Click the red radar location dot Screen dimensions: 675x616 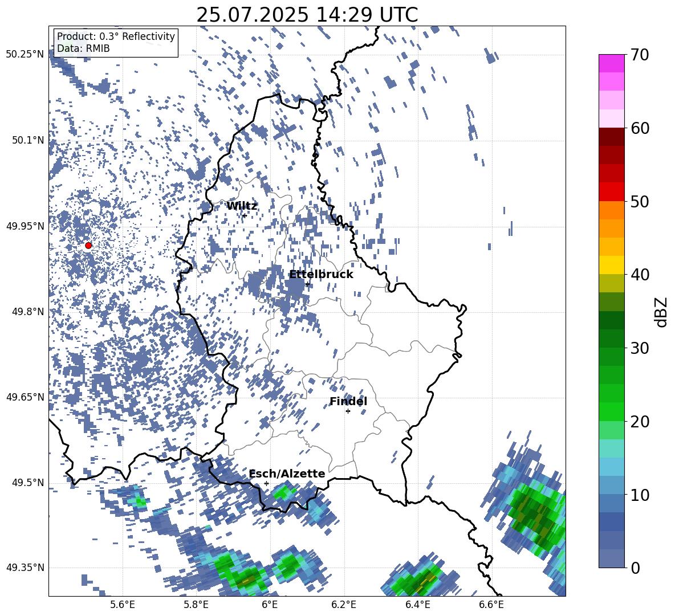tap(88, 246)
